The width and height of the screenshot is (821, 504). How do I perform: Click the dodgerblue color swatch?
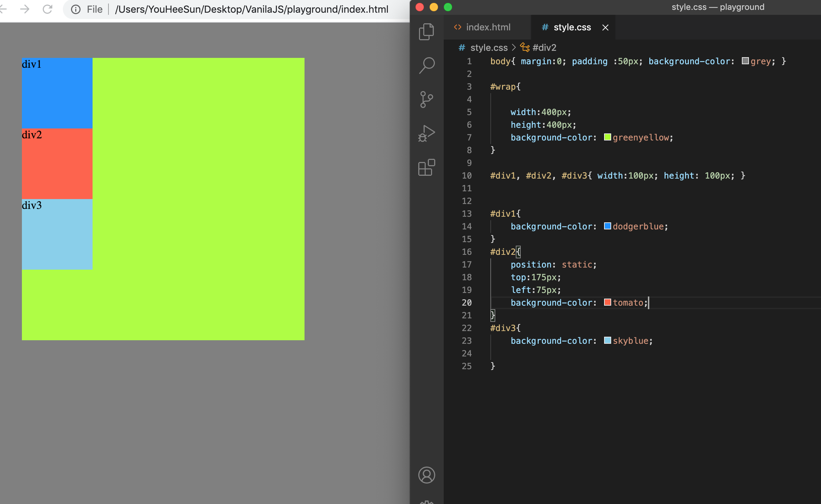[607, 226]
